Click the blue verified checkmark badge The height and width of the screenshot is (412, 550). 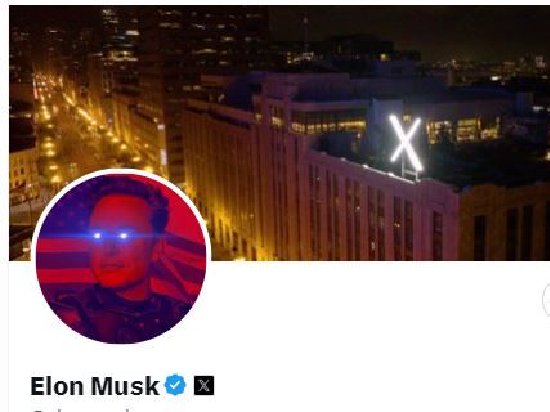(175, 385)
